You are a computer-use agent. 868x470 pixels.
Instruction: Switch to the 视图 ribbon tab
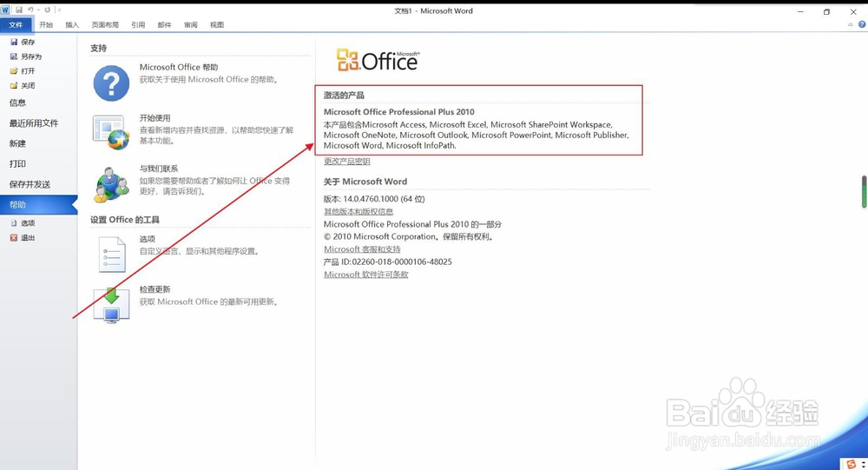(217, 25)
